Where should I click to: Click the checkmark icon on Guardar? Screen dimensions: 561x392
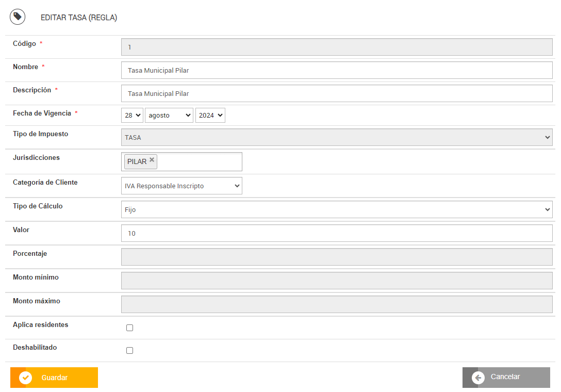25,378
